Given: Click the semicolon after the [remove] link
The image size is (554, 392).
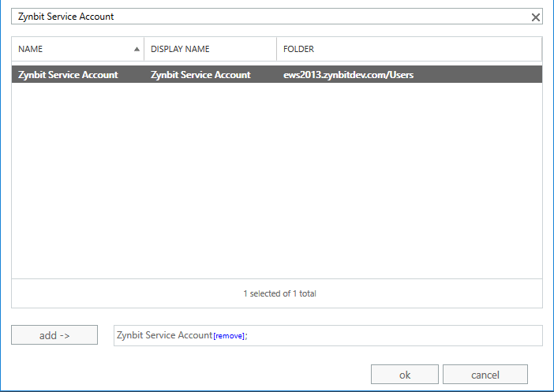Looking at the screenshot, I should [x=246, y=336].
